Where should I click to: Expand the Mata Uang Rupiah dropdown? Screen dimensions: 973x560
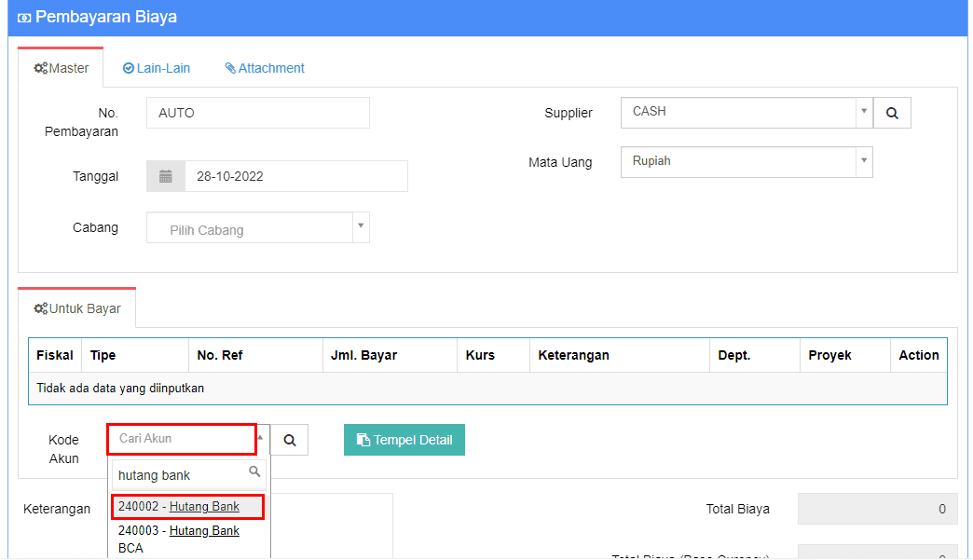coord(864,161)
